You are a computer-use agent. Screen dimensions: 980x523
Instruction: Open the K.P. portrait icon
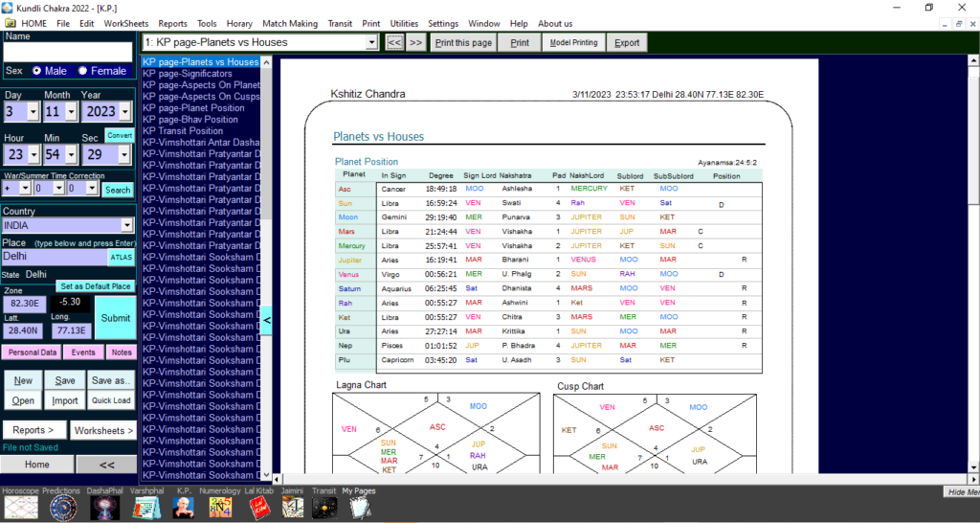click(x=183, y=508)
